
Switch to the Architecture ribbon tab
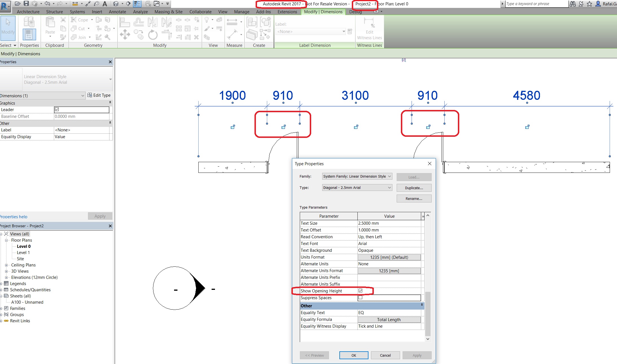(28, 12)
